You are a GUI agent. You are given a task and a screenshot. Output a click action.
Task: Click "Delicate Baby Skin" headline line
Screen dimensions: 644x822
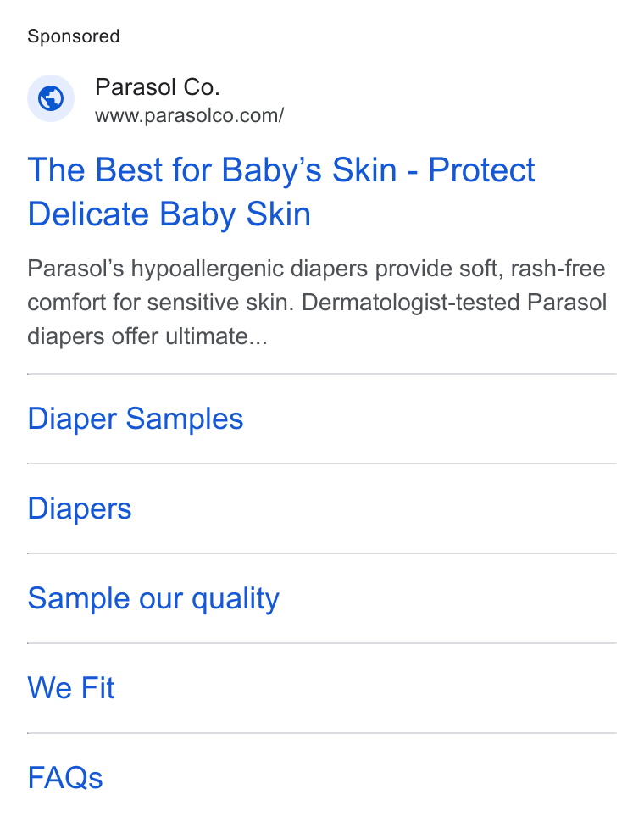pos(169,214)
